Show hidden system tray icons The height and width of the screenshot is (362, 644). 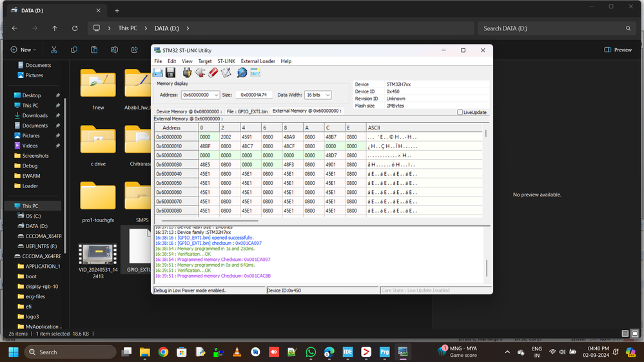(x=507, y=352)
